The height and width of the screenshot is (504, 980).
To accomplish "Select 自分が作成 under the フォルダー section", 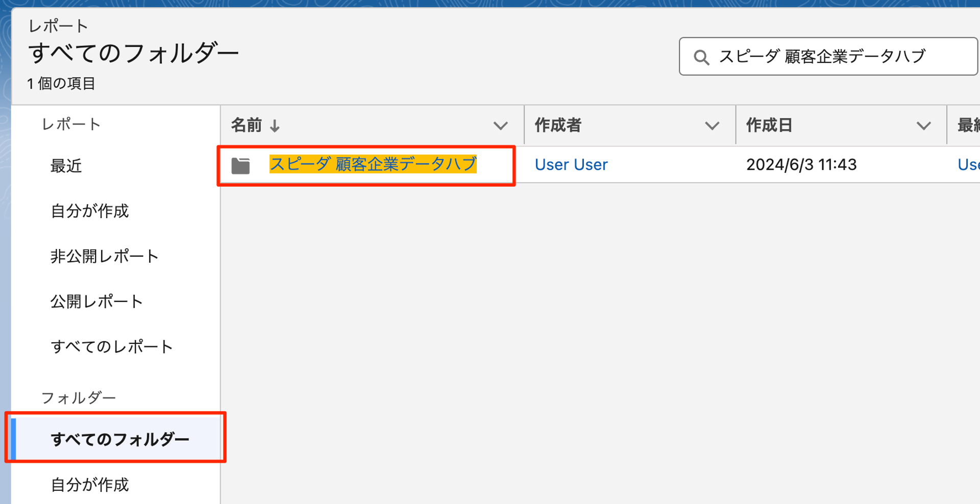I will click(89, 485).
